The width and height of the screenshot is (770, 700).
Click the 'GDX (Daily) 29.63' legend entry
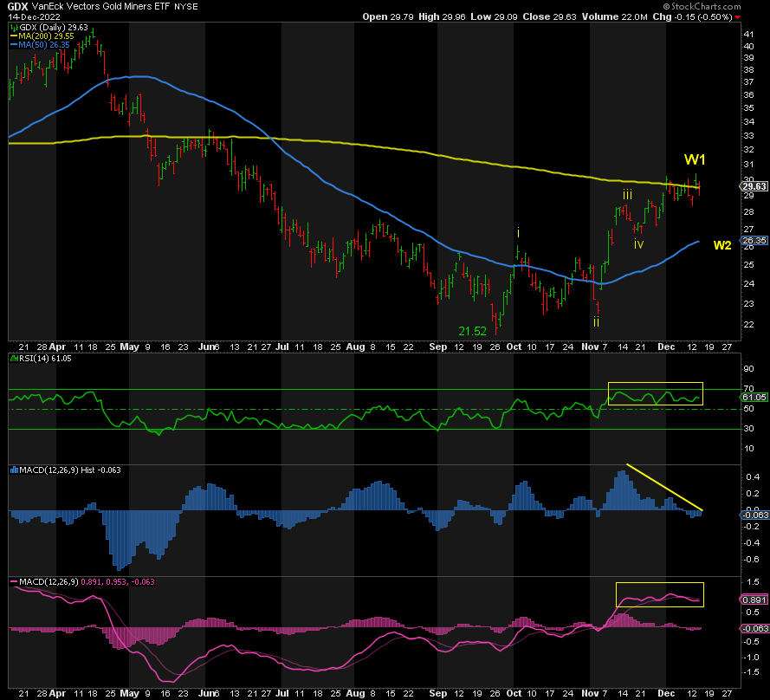54,28
